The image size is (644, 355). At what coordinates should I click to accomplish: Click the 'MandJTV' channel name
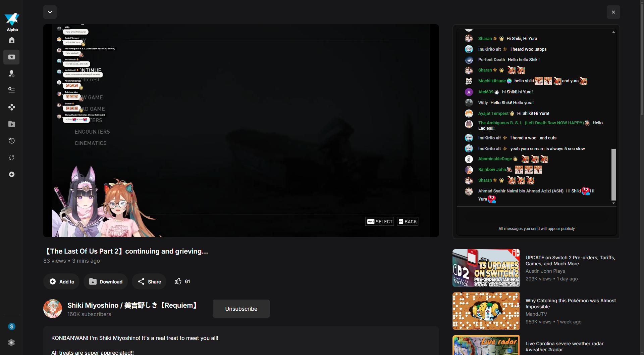coord(536,314)
